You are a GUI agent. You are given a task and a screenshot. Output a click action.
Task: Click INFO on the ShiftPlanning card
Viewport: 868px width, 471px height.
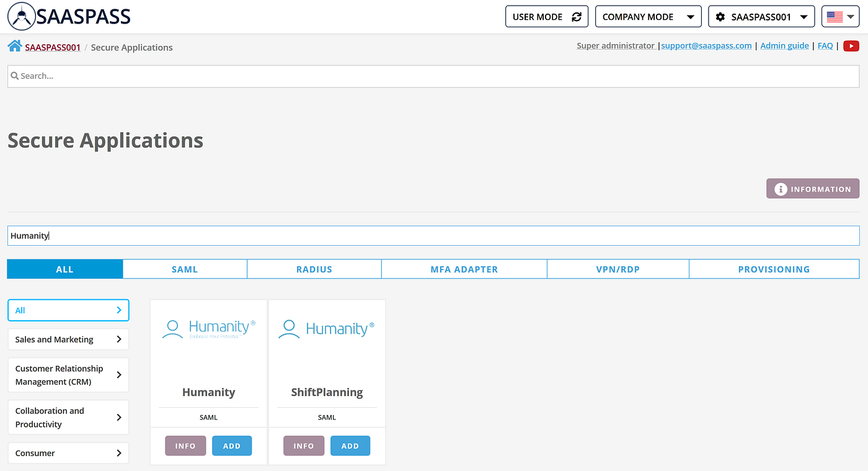click(x=304, y=446)
